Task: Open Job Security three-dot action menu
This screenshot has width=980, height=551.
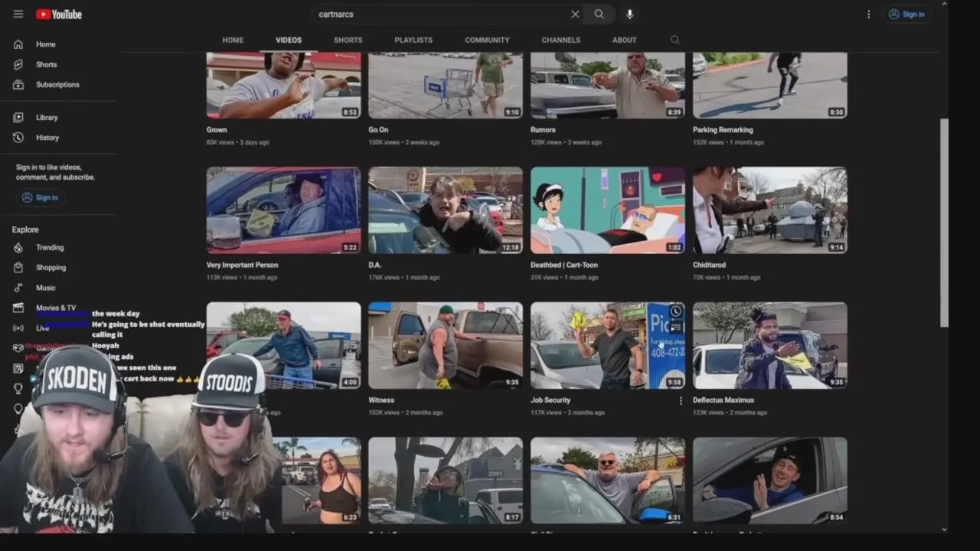Action: pos(681,400)
